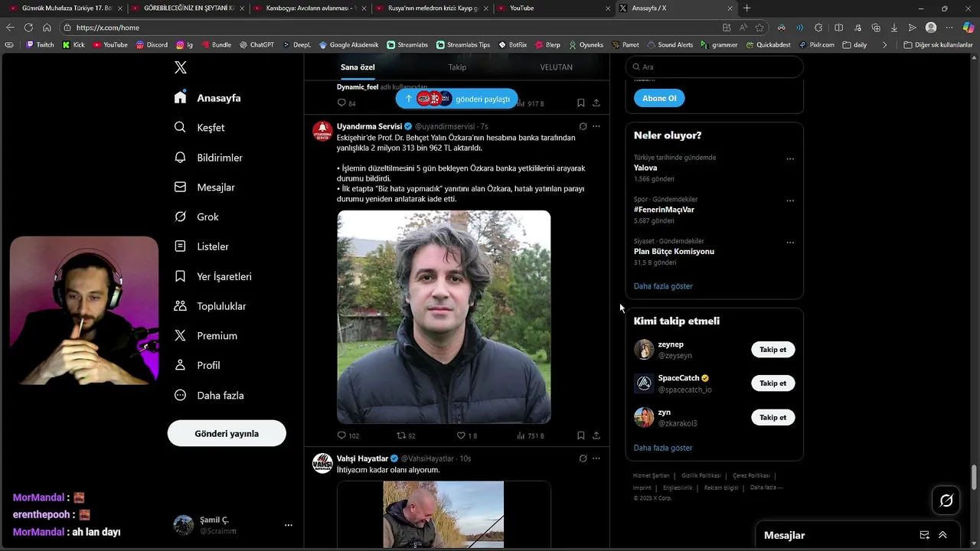Click Vahşi Hayatlar profile avatar
The width and height of the screenshot is (980, 551).
pos(322,463)
